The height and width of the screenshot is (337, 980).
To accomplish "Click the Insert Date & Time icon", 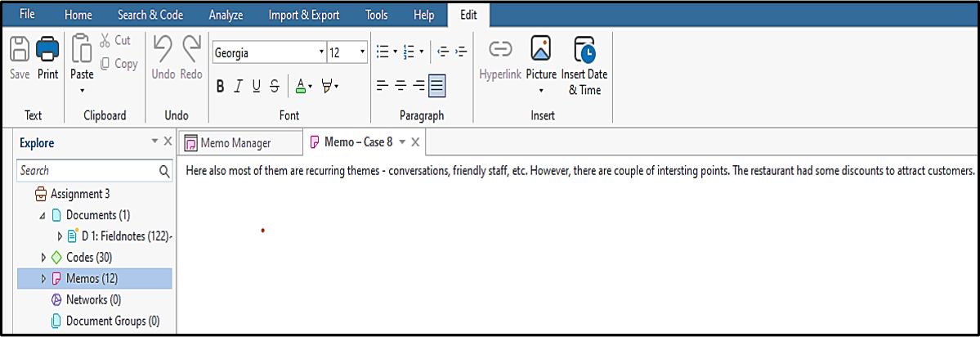I will click(x=584, y=51).
